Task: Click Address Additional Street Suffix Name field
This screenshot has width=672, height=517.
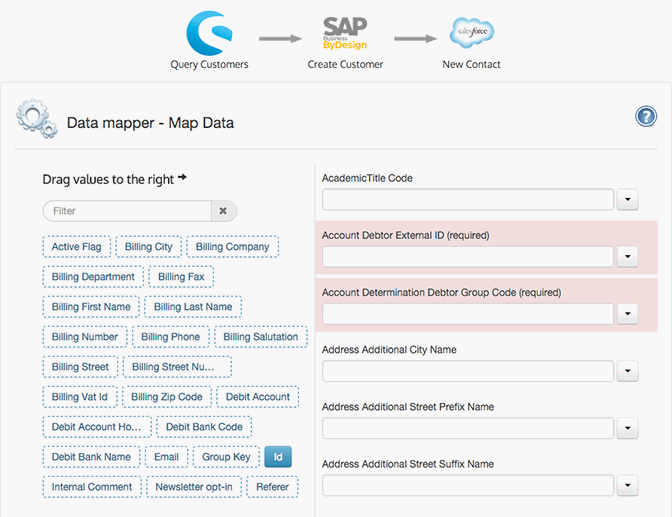Action: (468, 485)
